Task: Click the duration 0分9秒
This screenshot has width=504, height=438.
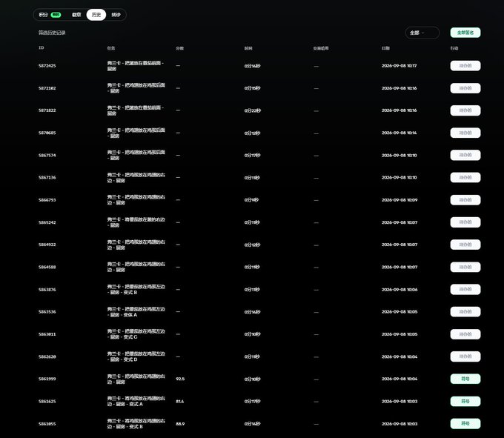Action: pos(251,200)
